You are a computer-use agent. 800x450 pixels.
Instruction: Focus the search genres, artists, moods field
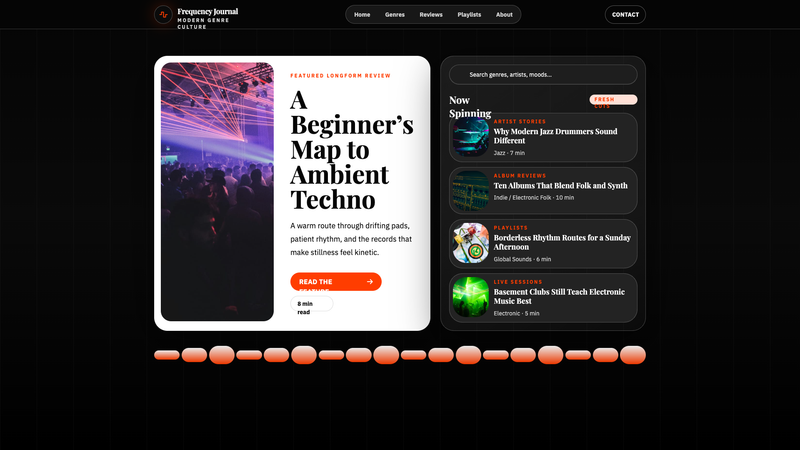543,74
